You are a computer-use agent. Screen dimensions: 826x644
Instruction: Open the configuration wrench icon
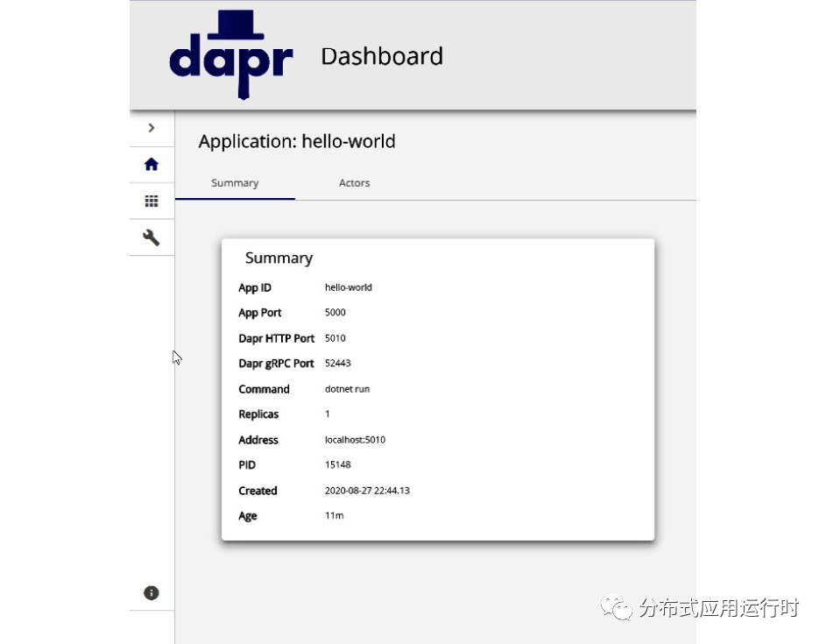pyautogui.click(x=152, y=237)
